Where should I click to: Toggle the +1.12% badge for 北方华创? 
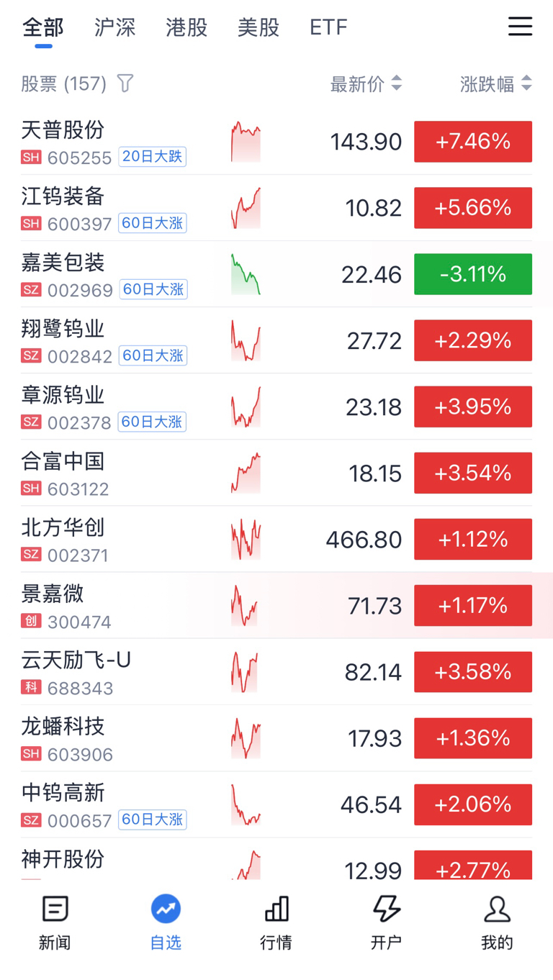473,539
